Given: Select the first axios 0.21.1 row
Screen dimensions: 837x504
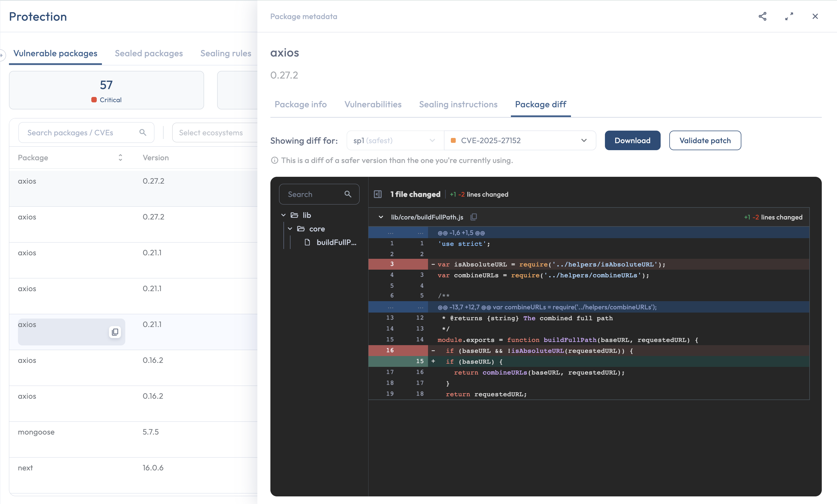Looking at the screenshot, I should coord(133,260).
